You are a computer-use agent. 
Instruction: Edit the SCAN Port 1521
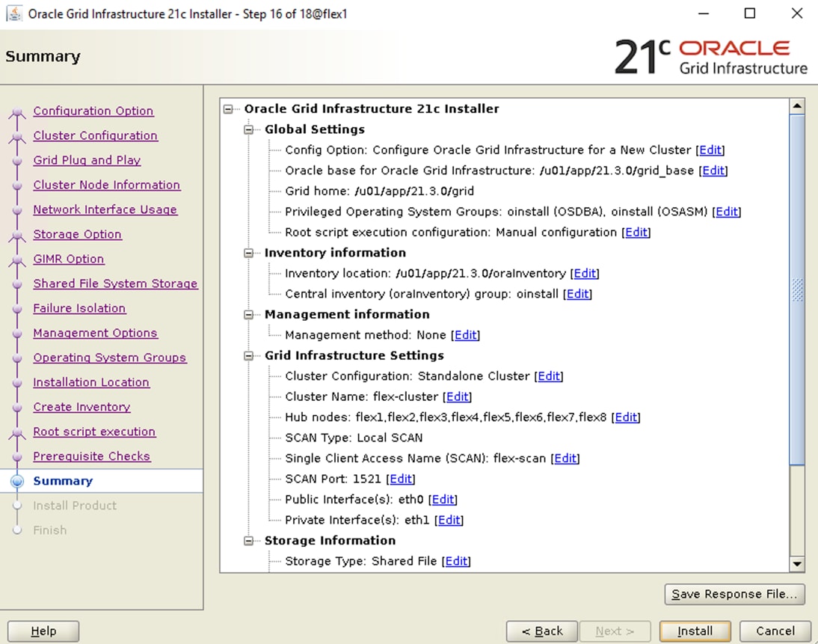401,479
